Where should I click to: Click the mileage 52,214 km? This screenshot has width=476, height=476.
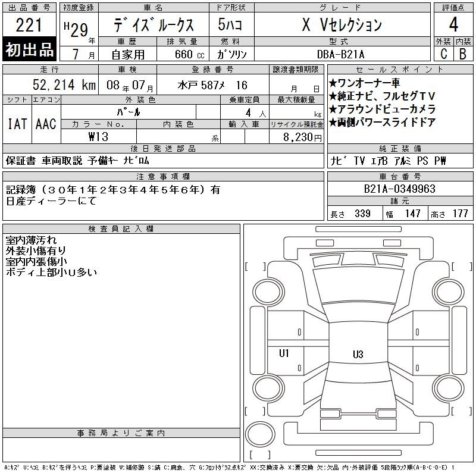click(x=64, y=84)
